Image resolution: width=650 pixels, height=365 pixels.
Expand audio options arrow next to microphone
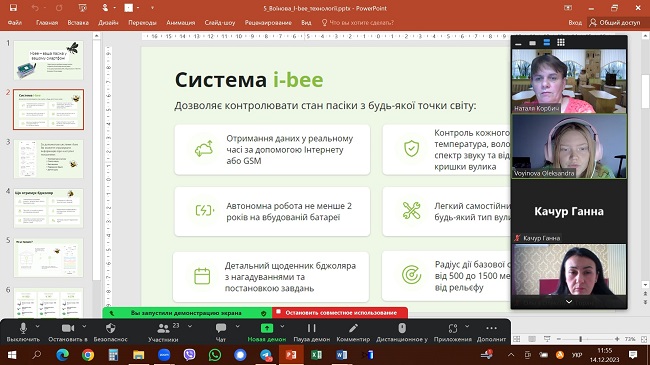(38, 326)
